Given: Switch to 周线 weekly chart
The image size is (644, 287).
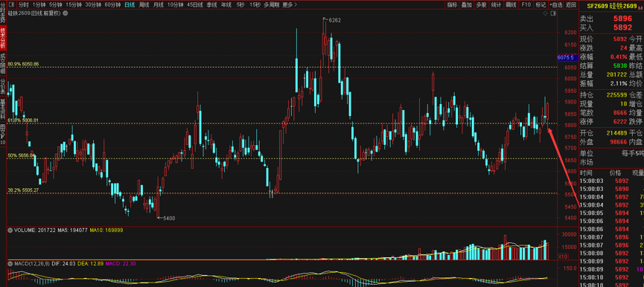Looking at the screenshot, I should click(144, 5).
